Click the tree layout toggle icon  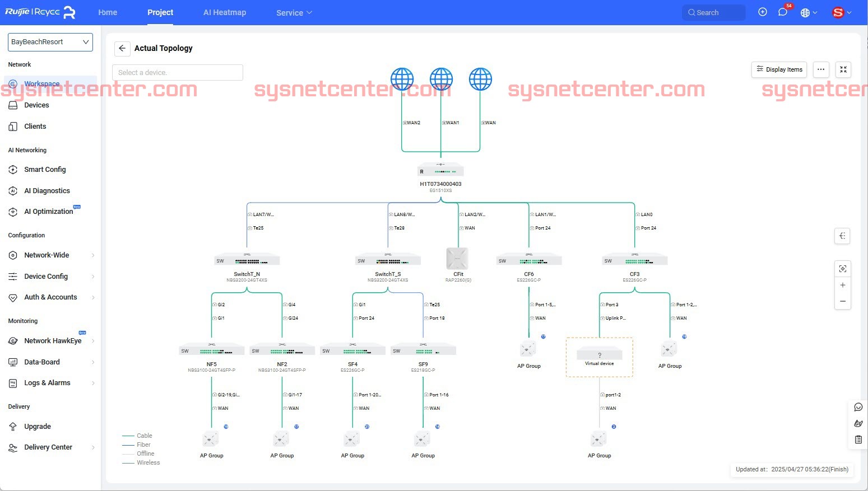[x=842, y=236]
